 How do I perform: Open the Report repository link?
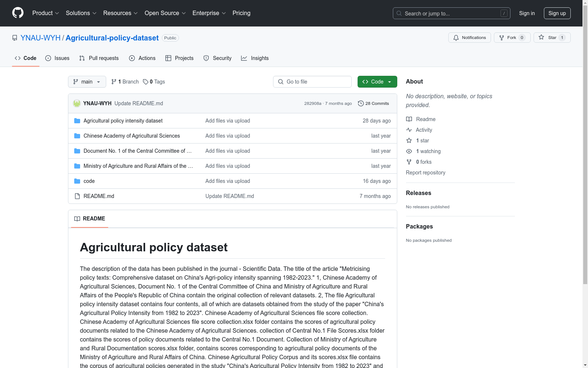pos(426,173)
